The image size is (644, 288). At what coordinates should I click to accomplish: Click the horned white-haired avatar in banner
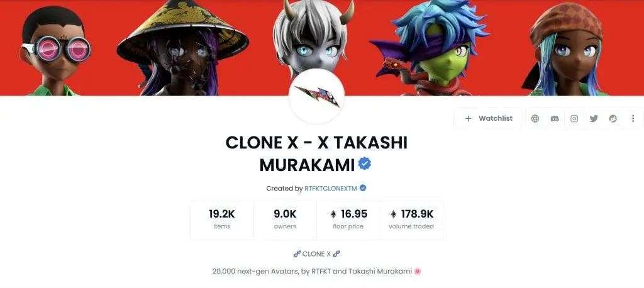[312, 35]
